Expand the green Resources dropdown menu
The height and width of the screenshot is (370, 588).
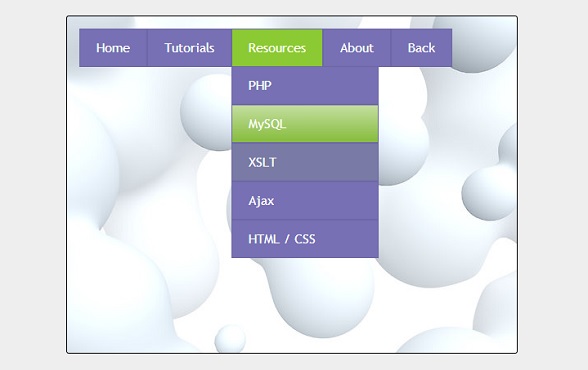[x=277, y=48]
